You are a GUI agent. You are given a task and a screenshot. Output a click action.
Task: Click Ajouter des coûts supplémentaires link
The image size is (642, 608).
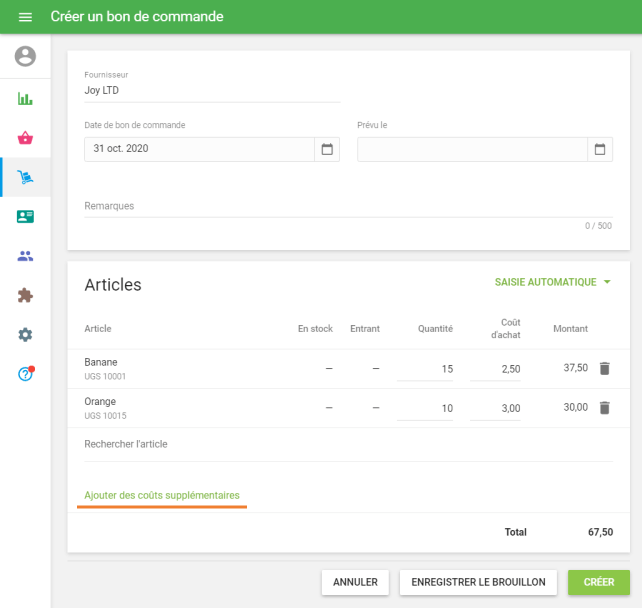coord(162,495)
